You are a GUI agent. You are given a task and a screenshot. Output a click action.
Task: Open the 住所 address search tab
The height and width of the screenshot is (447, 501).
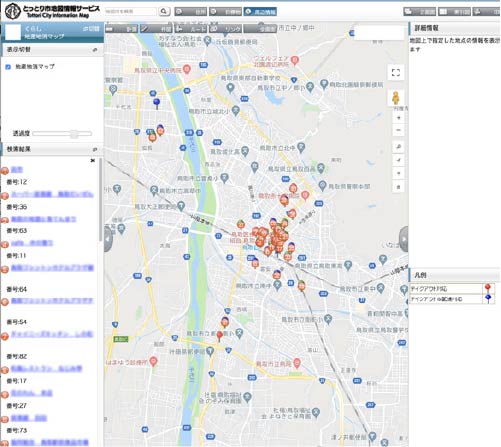[x=191, y=12]
